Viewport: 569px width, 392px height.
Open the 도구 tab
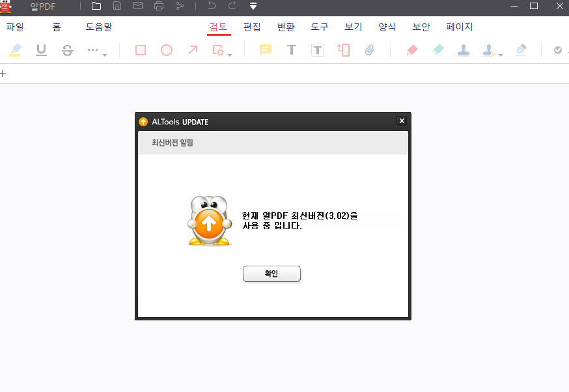click(x=320, y=27)
